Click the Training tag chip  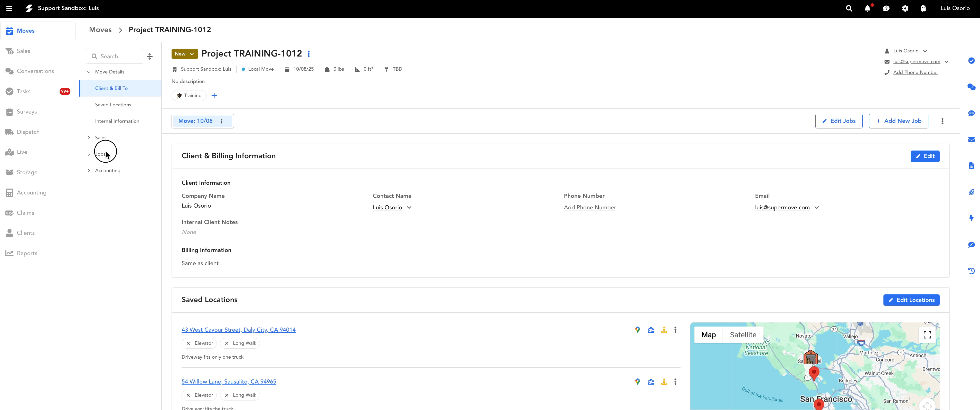coord(189,96)
